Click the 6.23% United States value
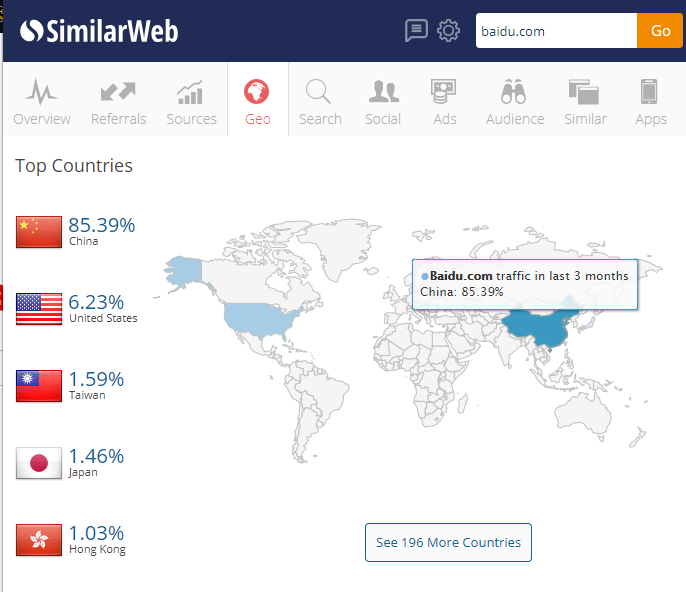Screen dimensions: 686x592 (96, 302)
